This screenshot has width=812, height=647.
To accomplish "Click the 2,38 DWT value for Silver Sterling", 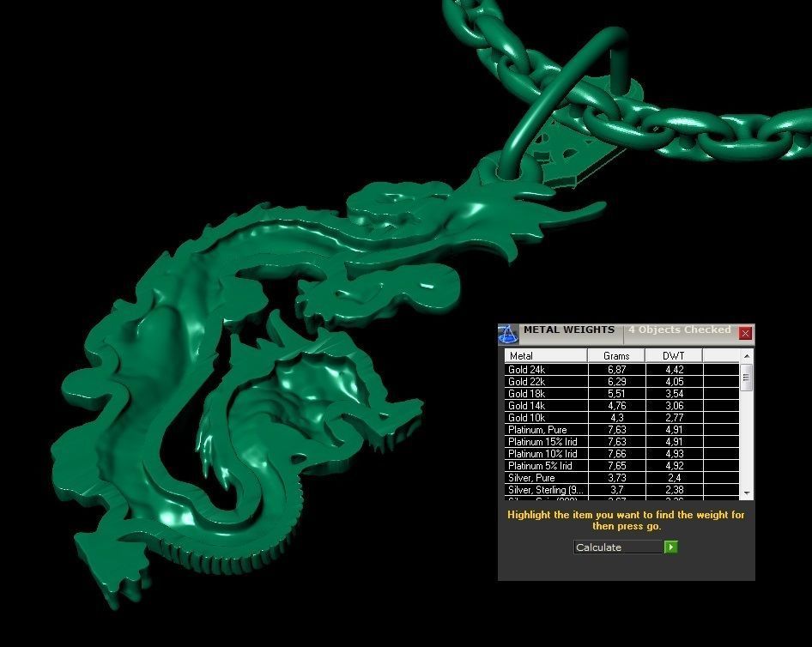I will 675,490.
